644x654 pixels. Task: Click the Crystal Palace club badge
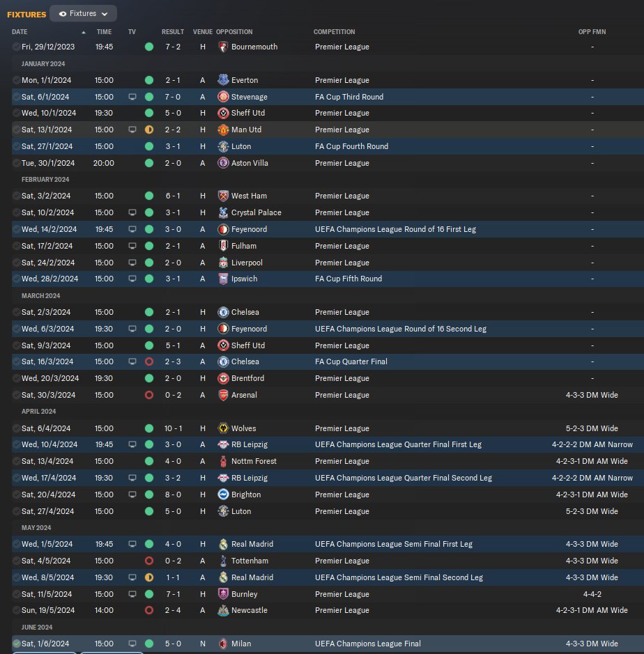(x=223, y=212)
